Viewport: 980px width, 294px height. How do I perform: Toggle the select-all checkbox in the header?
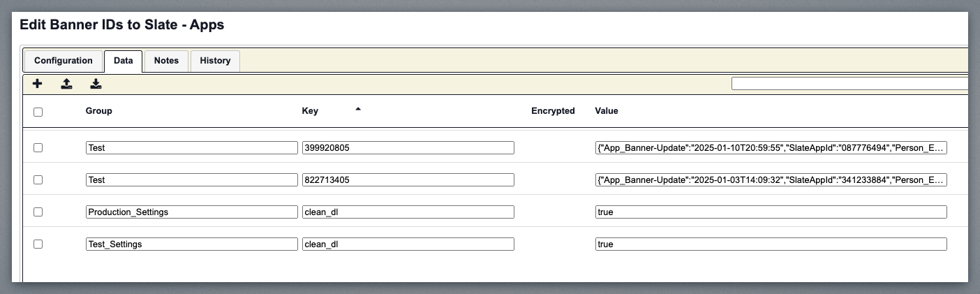click(x=38, y=112)
